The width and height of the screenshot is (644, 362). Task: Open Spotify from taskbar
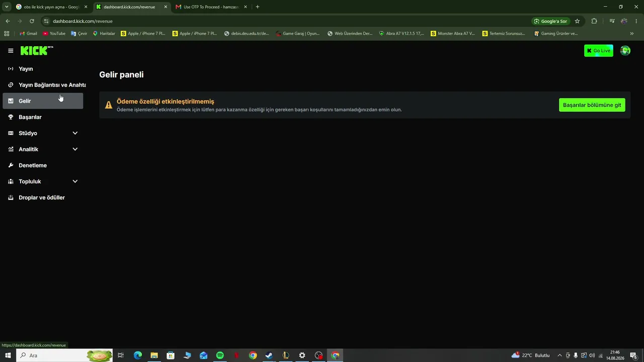[220, 355]
